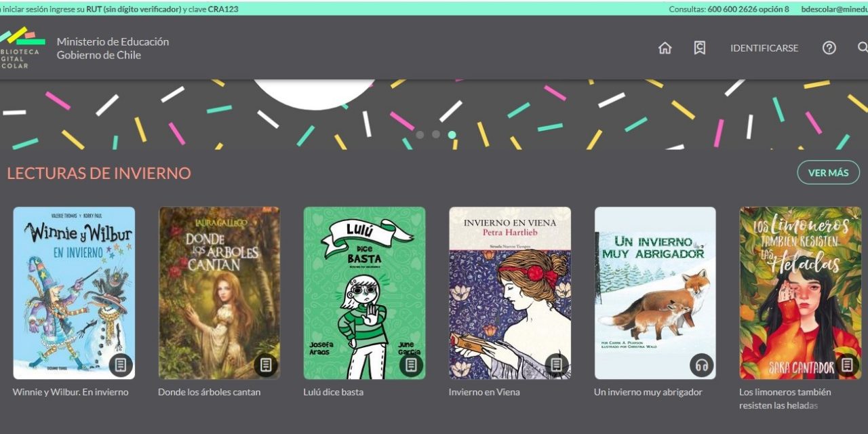Image resolution: width=868 pixels, height=434 pixels.
Task: Click title 'Donde los árboles cantan'
Action: click(209, 392)
